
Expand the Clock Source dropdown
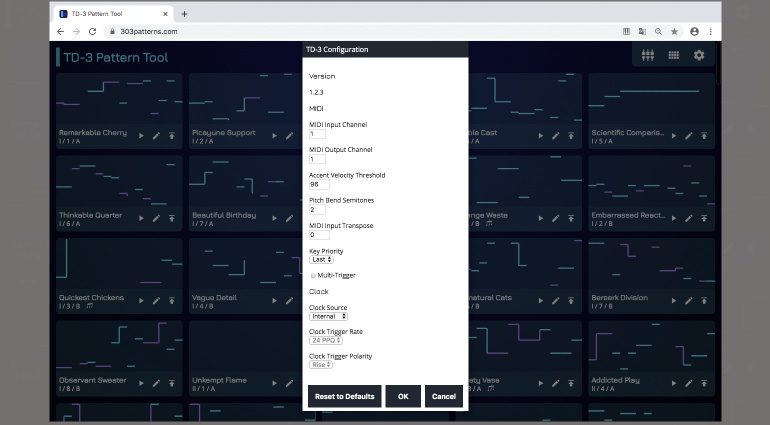point(329,316)
